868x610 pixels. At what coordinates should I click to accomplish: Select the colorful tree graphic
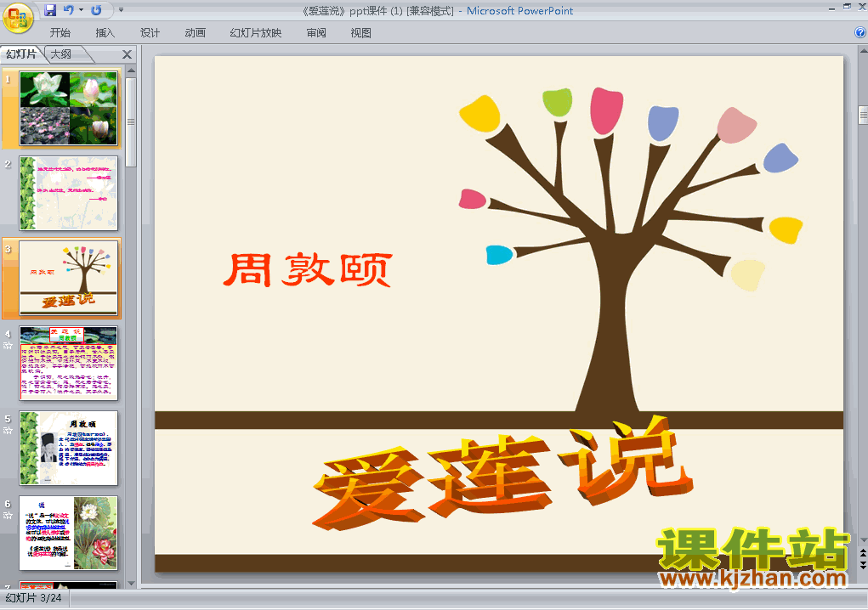point(630,250)
